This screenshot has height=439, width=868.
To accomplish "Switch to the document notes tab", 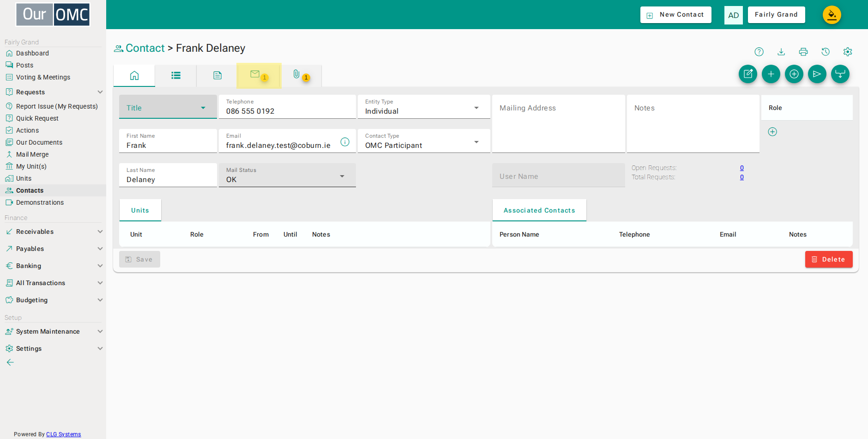I will (x=217, y=75).
